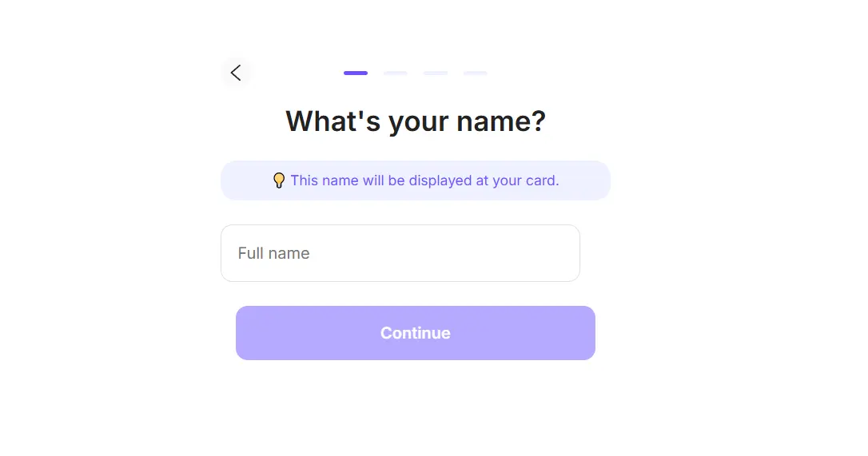The image size is (868, 456).
Task: Return to previous screen via back chevron
Action: click(236, 73)
